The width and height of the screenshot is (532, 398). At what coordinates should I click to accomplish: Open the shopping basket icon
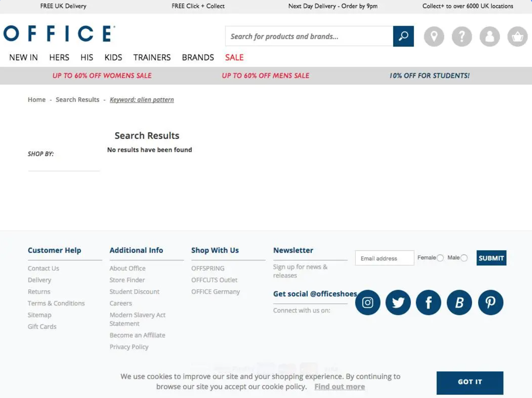[517, 36]
